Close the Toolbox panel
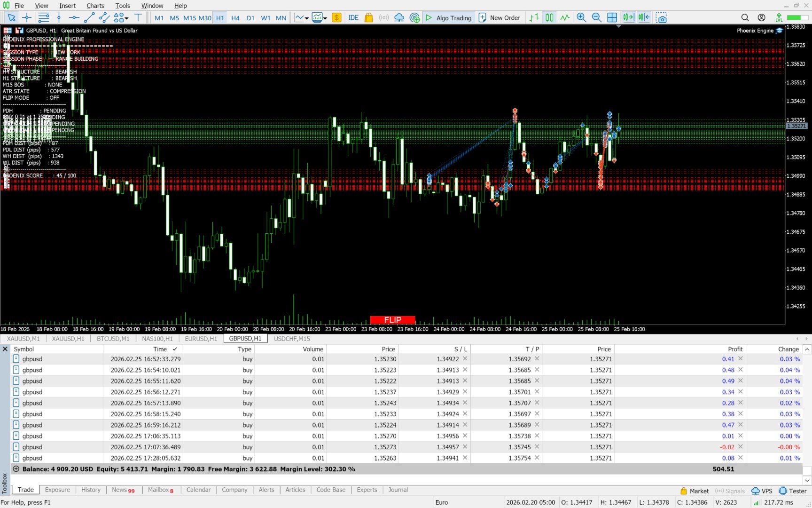 click(x=5, y=349)
